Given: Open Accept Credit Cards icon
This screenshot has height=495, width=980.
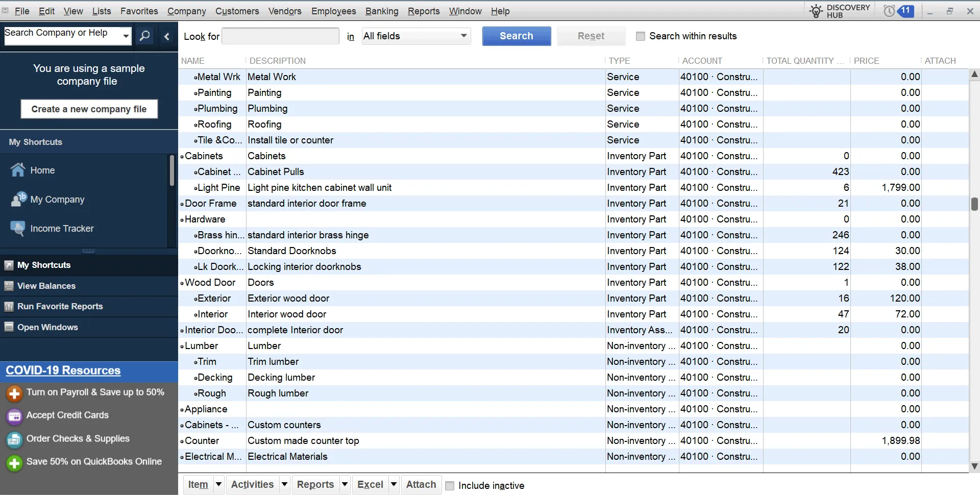Looking at the screenshot, I should [14, 416].
